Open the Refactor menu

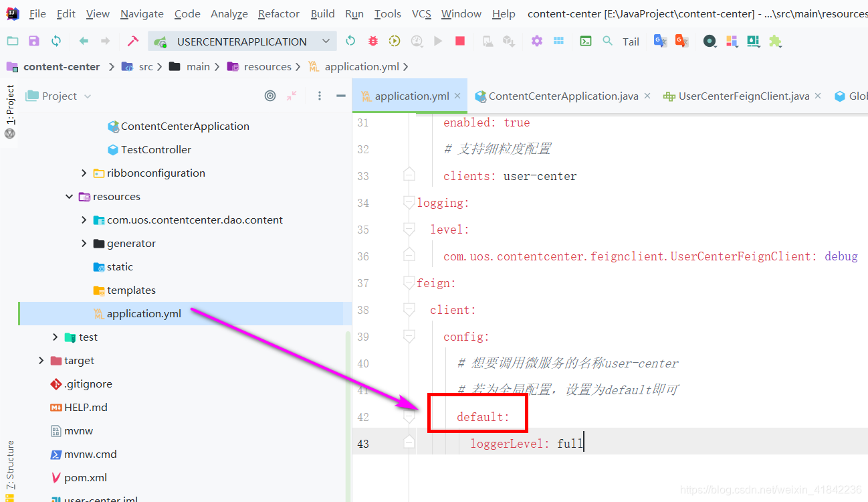(279, 13)
